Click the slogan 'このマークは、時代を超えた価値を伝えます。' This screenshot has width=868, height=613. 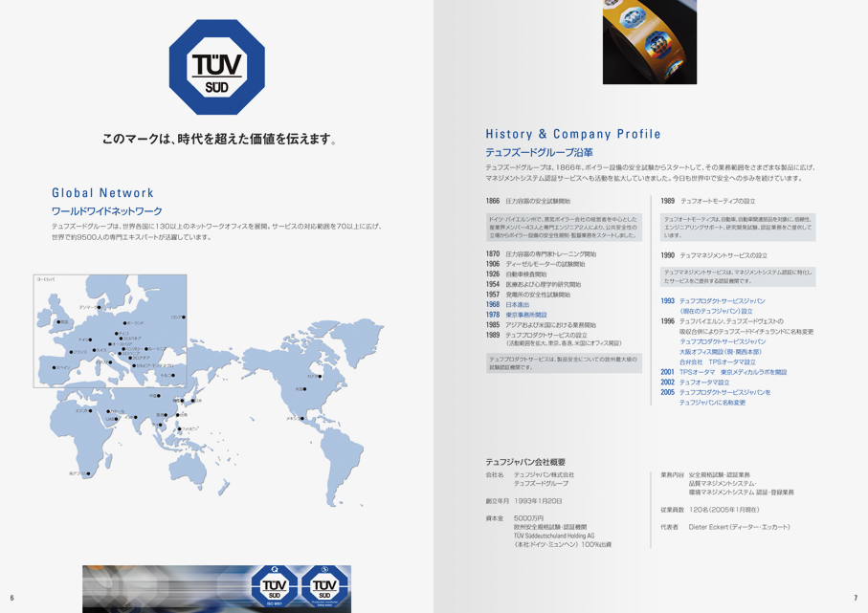(220, 139)
